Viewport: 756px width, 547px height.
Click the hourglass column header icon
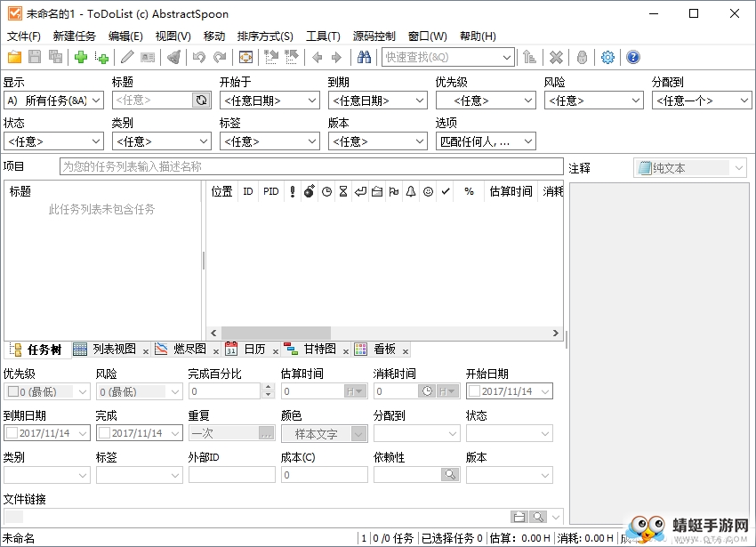(x=343, y=191)
